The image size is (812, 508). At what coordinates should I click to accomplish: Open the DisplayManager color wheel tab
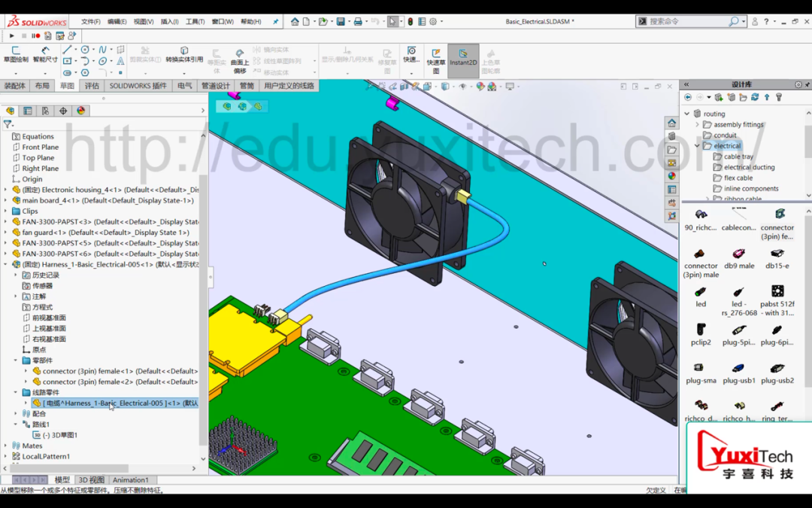point(80,111)
